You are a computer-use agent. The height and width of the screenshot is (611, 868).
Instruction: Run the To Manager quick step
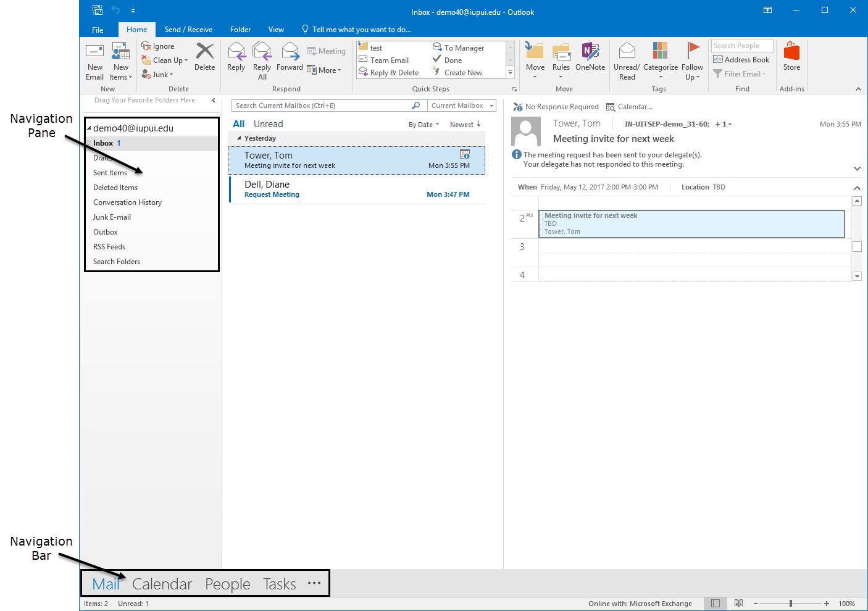pyautogui.click(x=459, y=48)
